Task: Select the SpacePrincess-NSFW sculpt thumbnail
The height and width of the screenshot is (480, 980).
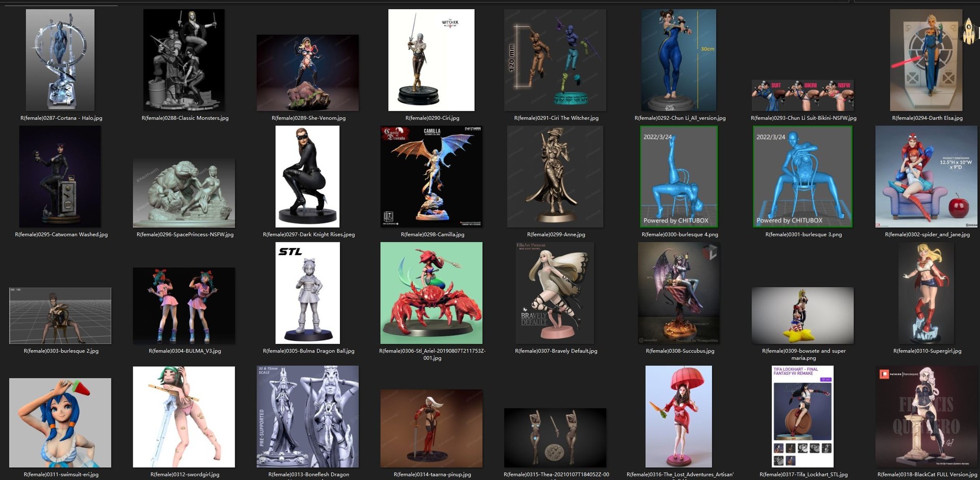Action: click(184, 193)
